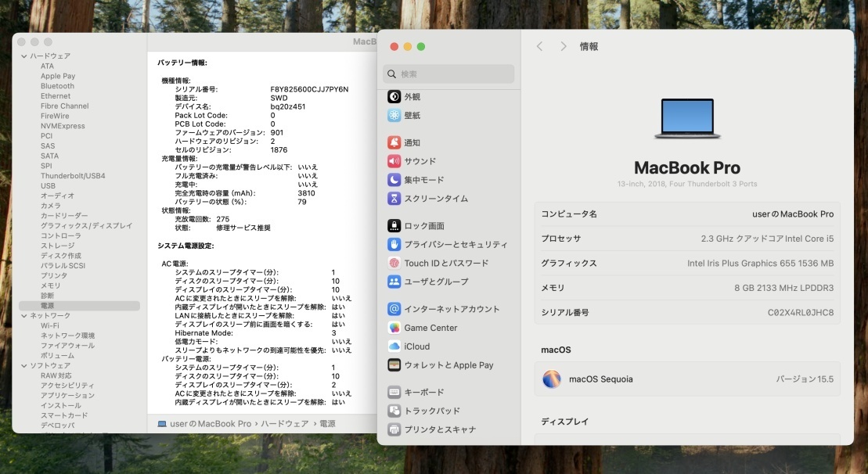Collapse the ソフトウェア tree section
This screenshot has height=474, width=868.
tap(23, 366)
